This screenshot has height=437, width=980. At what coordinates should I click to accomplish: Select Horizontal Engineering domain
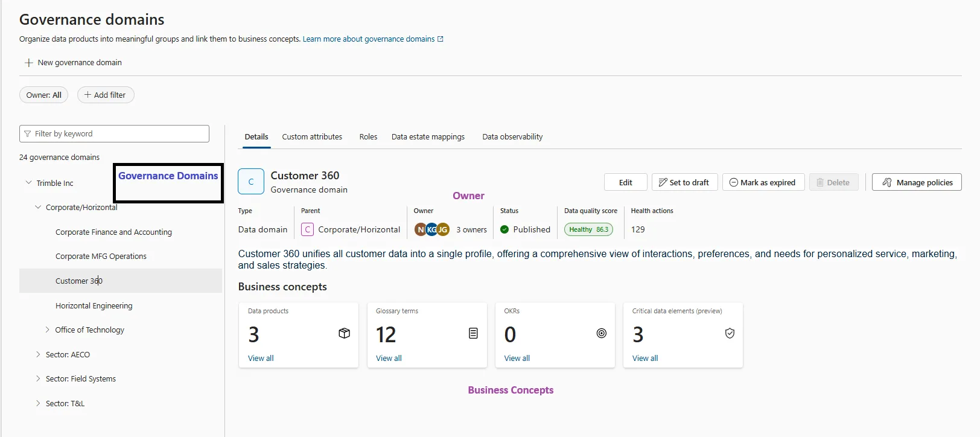94,305
